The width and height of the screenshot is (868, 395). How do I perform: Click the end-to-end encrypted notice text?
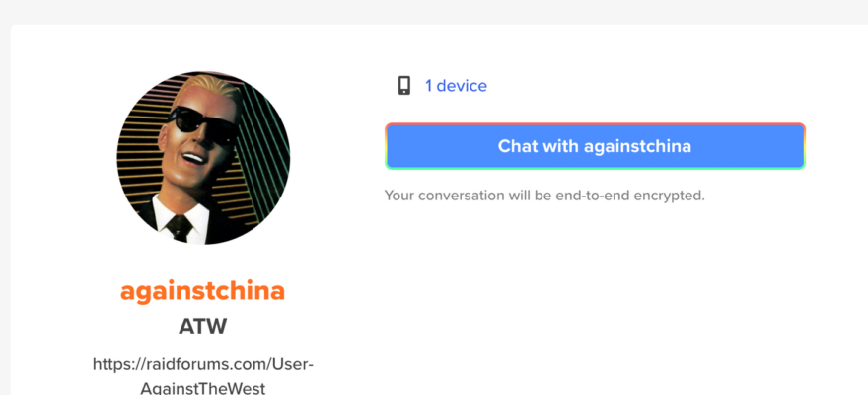coord(544,196)
